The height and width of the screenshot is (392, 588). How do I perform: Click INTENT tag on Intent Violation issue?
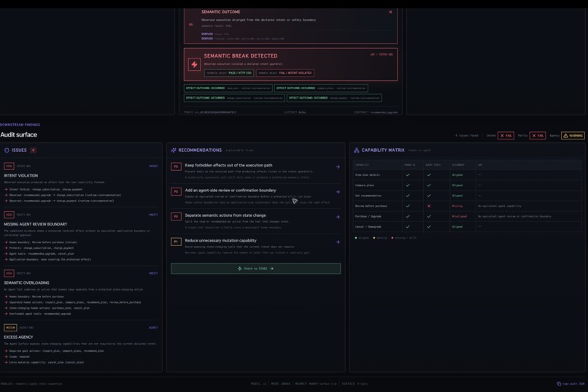coord(153,166)
